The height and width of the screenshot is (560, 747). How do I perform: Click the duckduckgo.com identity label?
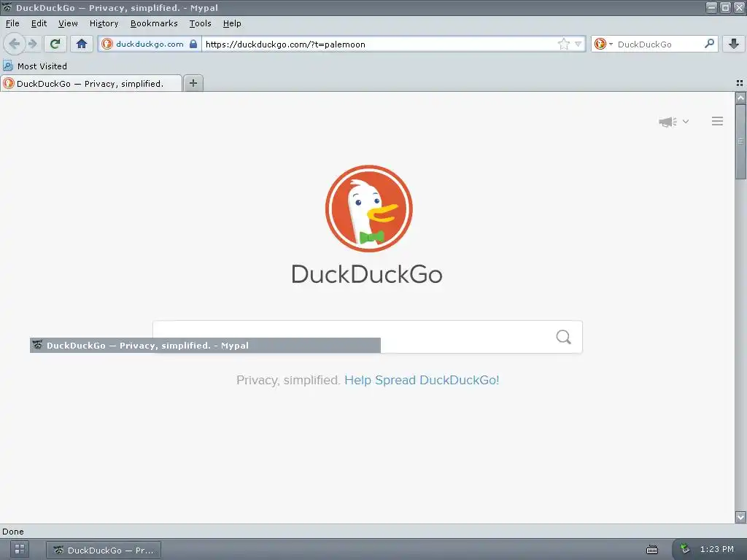click(150, 44)
